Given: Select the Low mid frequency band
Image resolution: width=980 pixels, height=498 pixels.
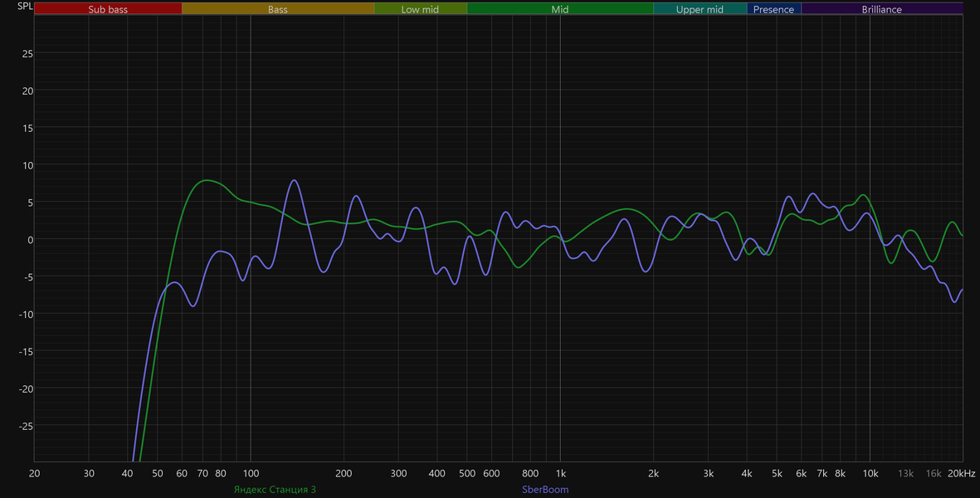Looking at the screenshot, I should [x=420, y=9].
